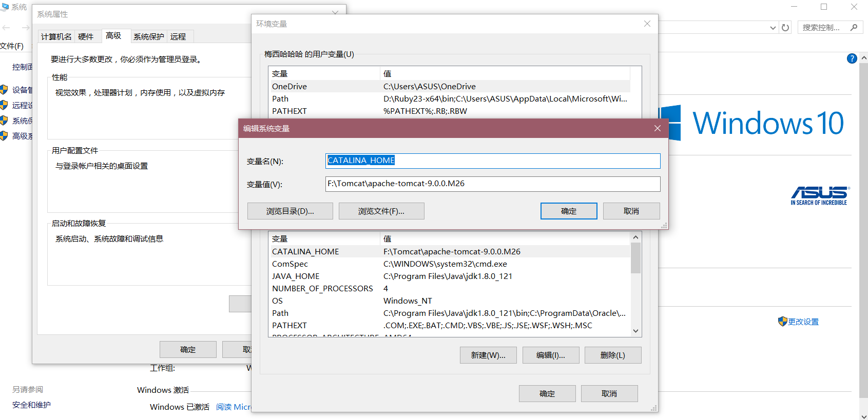Click main window scrollbar up arrow
This screenshot has width=868, height=420.
(x=864, y=57)
